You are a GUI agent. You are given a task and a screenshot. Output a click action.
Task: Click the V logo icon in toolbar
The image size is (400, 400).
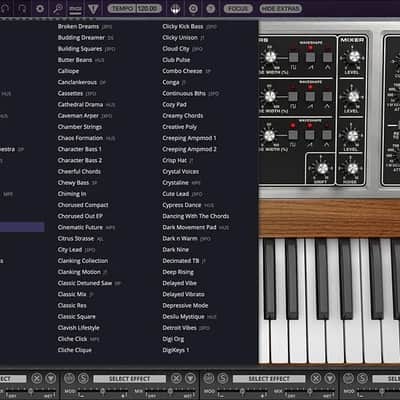tap(93, 8)
